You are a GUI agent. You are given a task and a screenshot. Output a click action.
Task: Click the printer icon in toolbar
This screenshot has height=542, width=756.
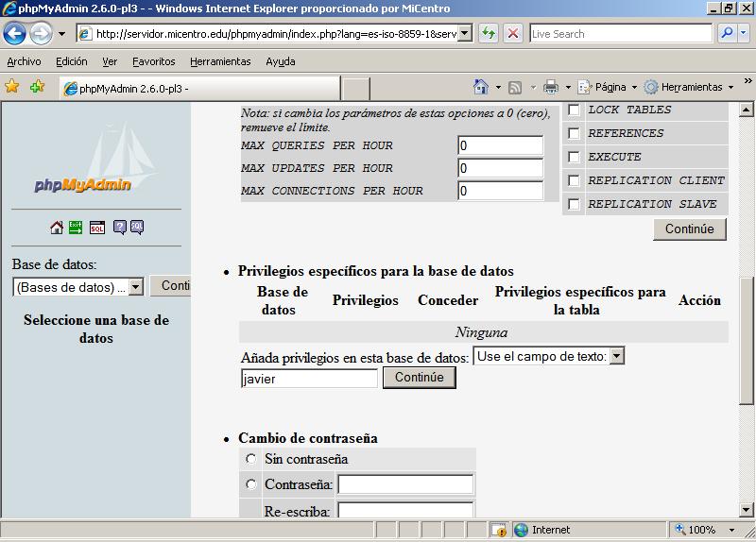(551, 87)
